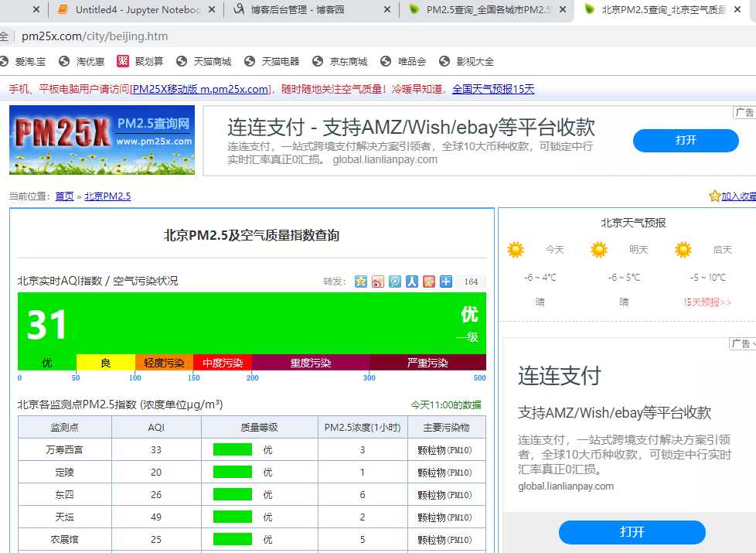The width and height of the screenshot is (756, 553).
Task: Click the PM2.5浓度(1小时) column header
Action: [x=363, y=427]
